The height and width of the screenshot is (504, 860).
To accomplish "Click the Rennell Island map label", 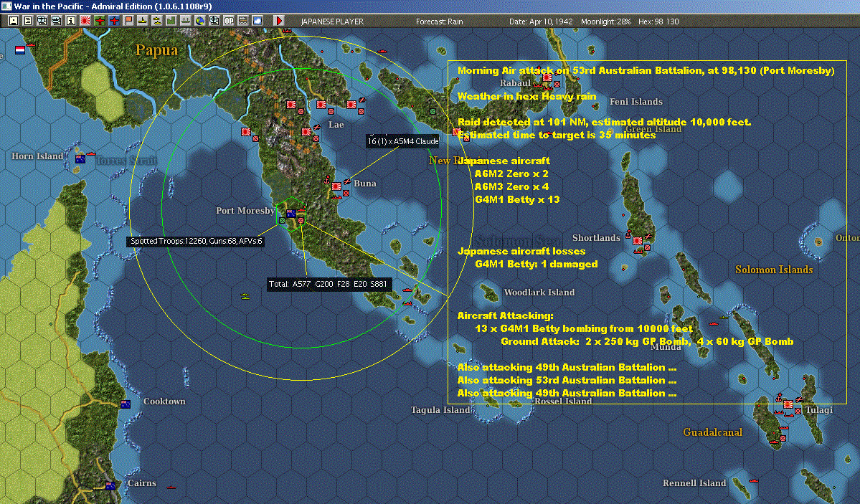I will tap(694, 483).
